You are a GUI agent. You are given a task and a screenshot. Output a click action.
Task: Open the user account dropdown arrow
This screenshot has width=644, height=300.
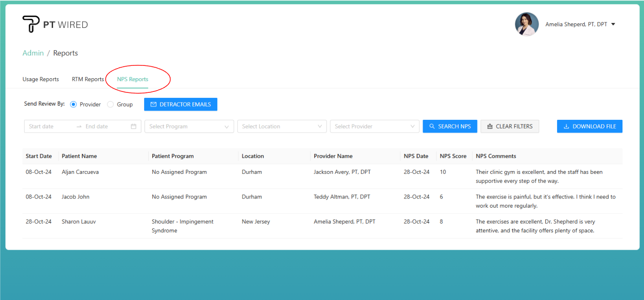pos(613,24)
